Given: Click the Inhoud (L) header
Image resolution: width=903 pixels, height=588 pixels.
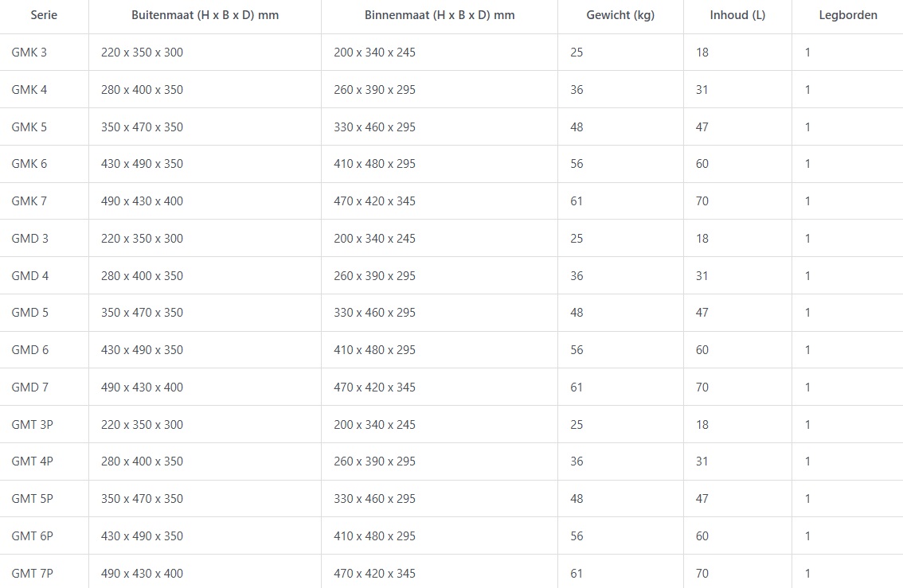Looking at the screenshot, I should pyautogui.click(x=737, y=15).
